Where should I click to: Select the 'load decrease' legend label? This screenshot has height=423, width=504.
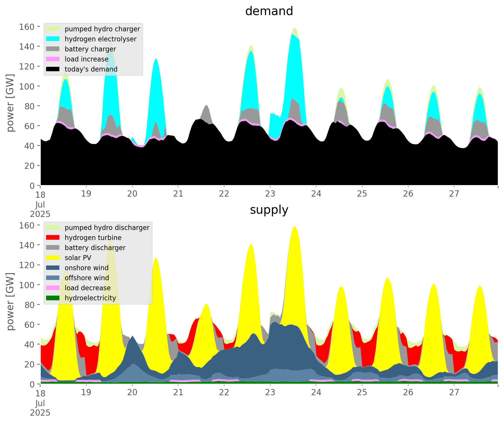88,288
